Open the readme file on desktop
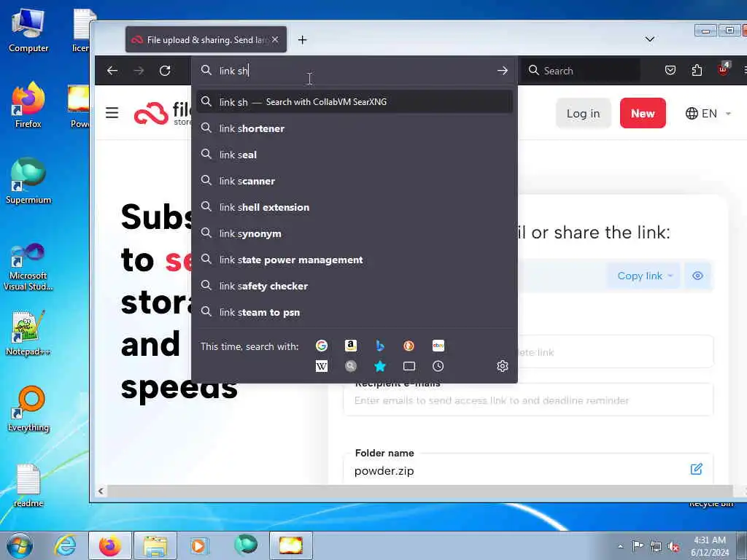This screenshot has width=747, height=560. 28,486
